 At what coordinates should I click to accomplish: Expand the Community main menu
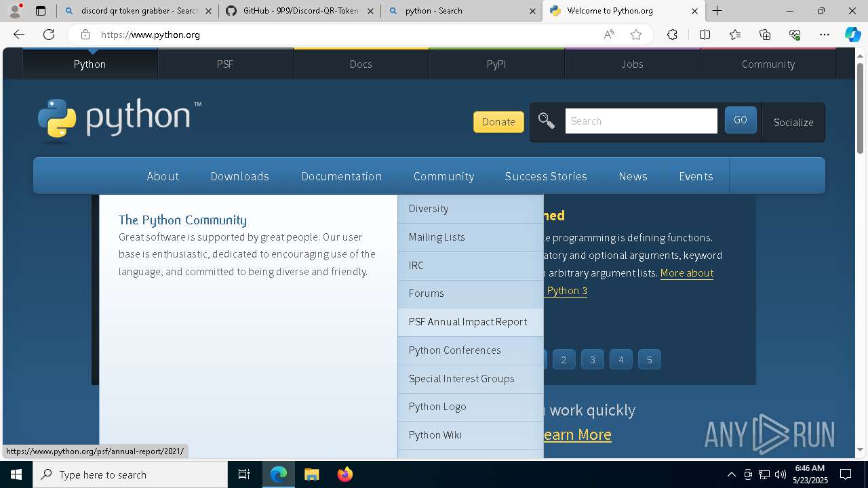tap(443, 176)
